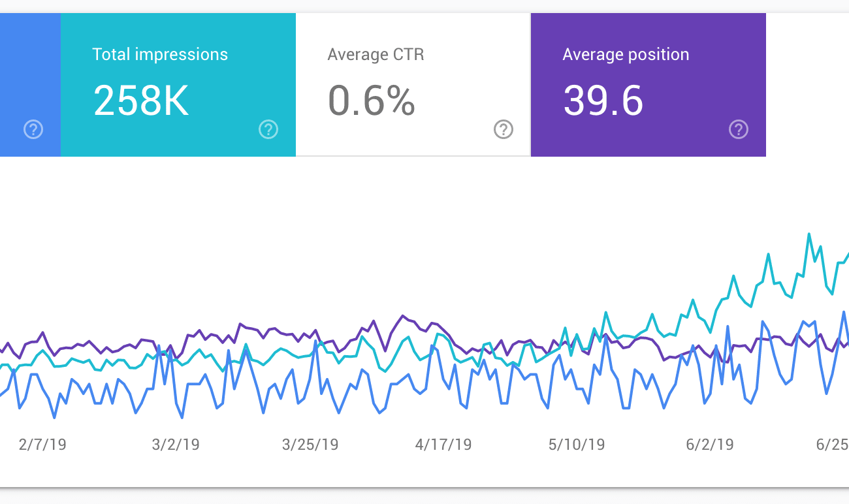
Task: Click the 6/2/19 date axis label
Action: [710, 445]
